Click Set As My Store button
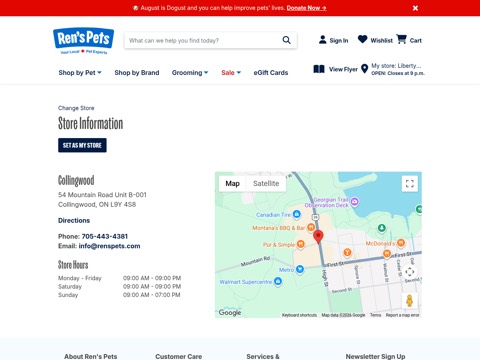 (82, 145)
